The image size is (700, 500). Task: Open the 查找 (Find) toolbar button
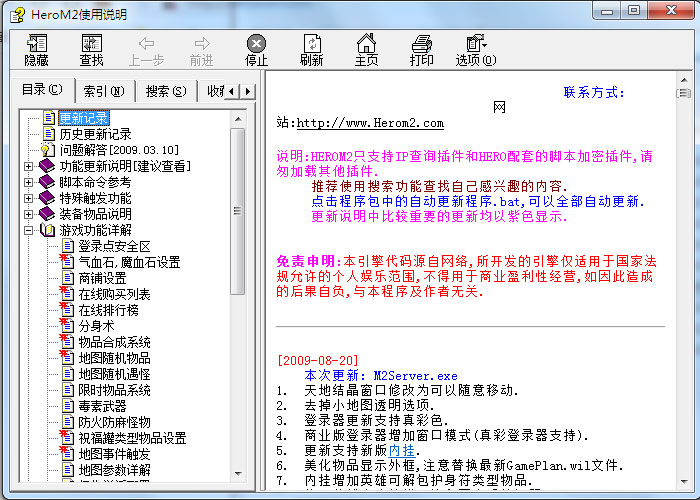92,50
